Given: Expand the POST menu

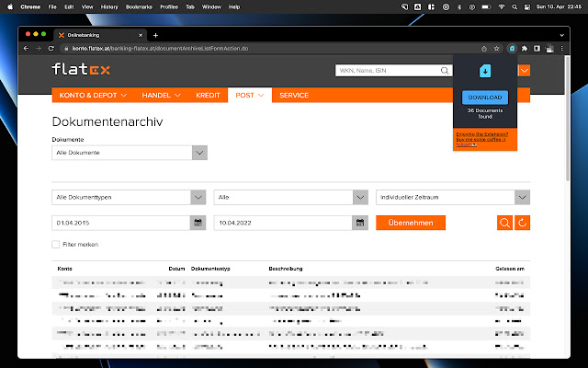Looking at the screenshot, I should [250, 96].
